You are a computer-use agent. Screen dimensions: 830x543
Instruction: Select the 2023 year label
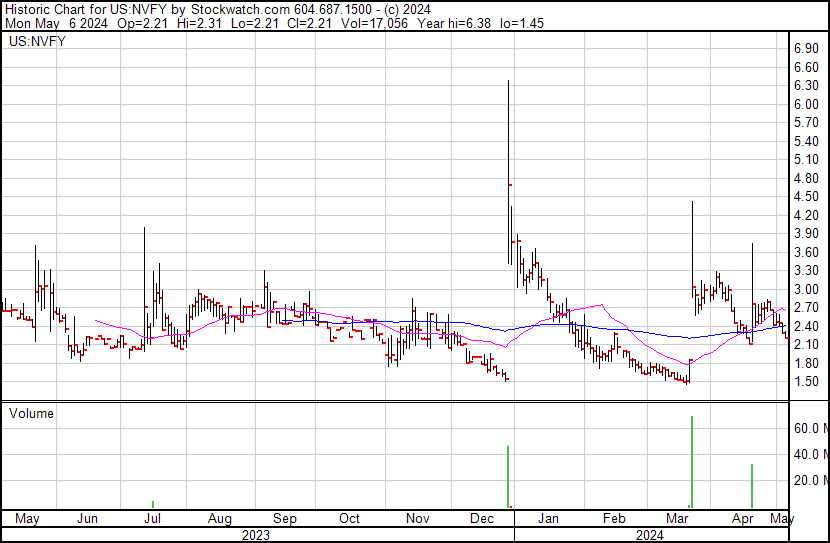click(x=256, y=535)
